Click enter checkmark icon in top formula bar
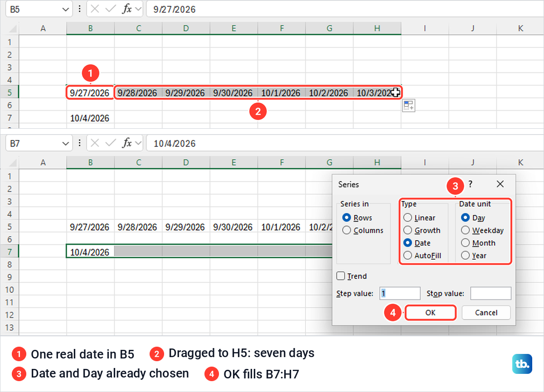The image size is (544, 392). (x=111, y=9)
